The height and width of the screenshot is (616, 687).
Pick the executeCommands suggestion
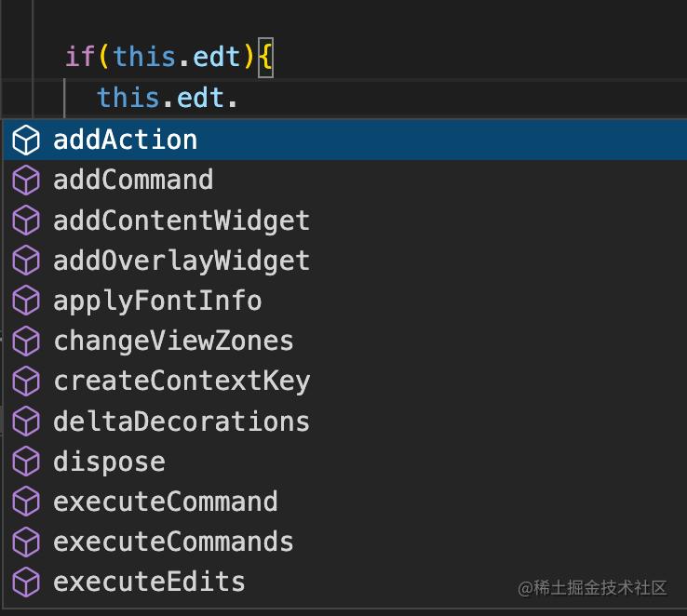point(173,542)
